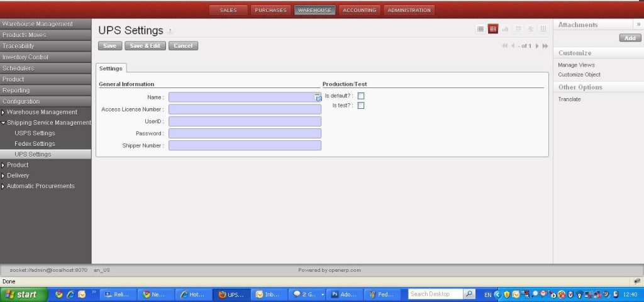Viewport: 644px width, 302px height.
Task: Open Traceability sidebar section
Action: (45, 46)
